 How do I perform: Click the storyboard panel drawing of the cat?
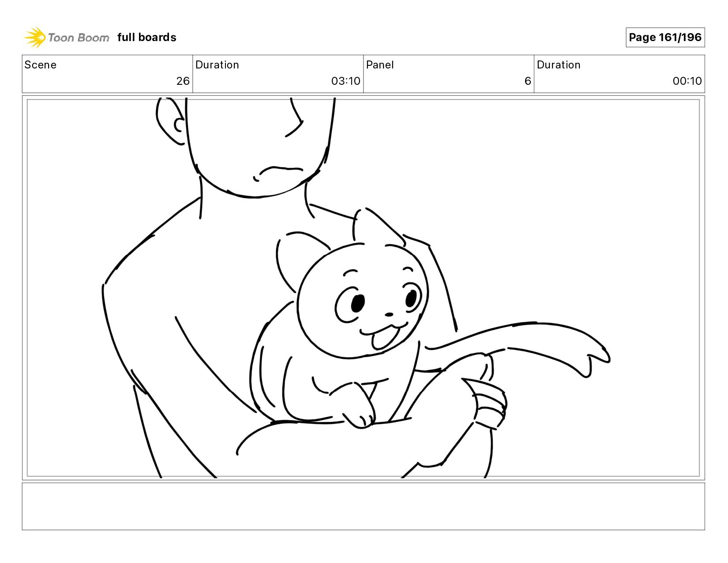coord(363,288)
